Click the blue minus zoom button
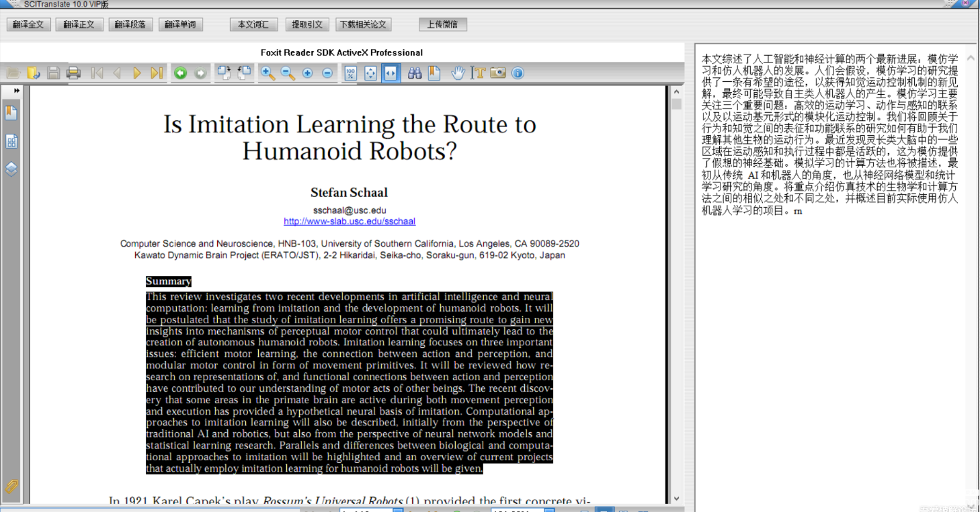The height and width of the screenshot is (512, 980). [327, 73]
